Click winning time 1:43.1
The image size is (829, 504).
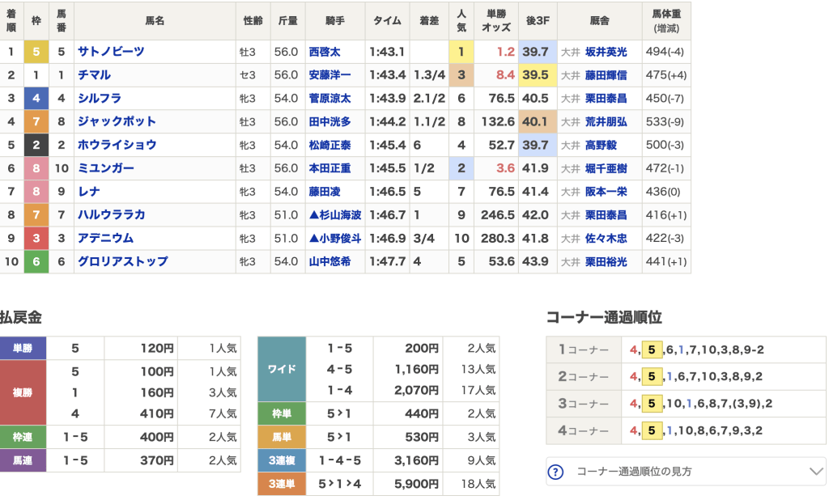386,52
